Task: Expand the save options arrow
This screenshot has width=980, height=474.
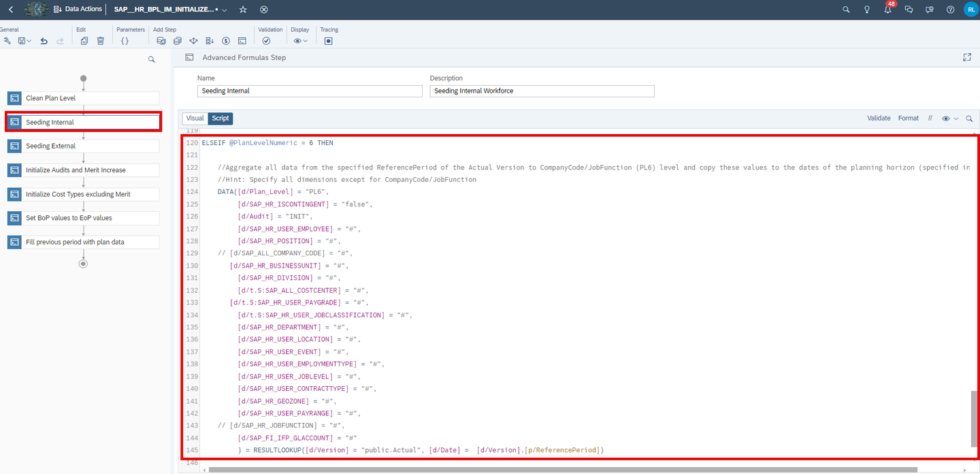Action: click(29, 41)
